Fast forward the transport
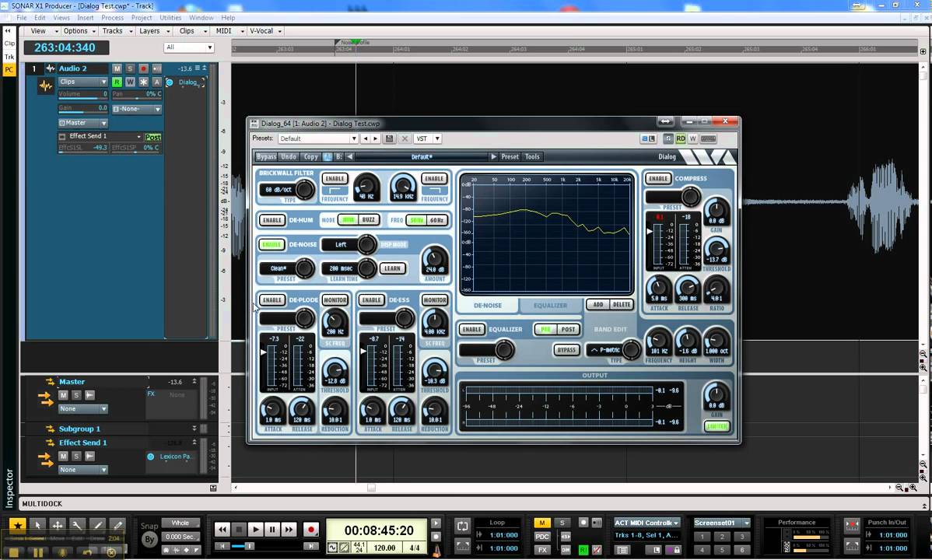The width and height of the screenshot is (932, 560). click(x=289, y=529)
